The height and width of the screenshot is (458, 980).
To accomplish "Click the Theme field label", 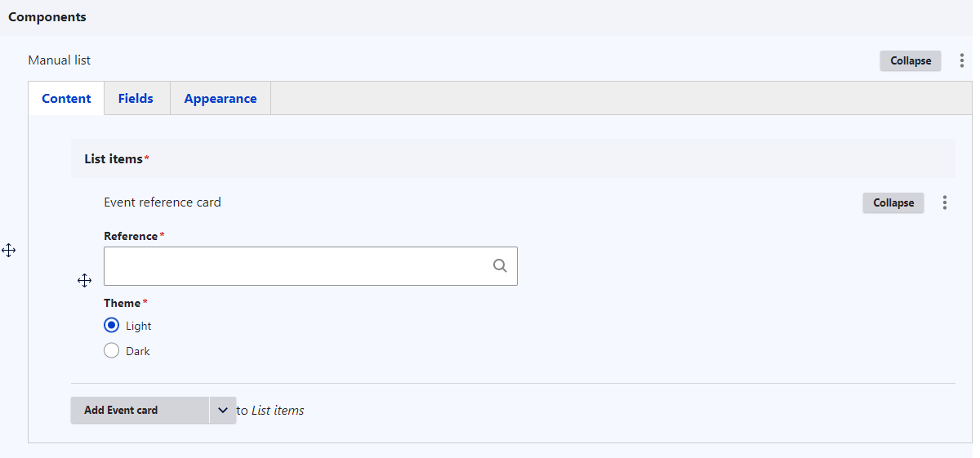I will click(122, 303).
